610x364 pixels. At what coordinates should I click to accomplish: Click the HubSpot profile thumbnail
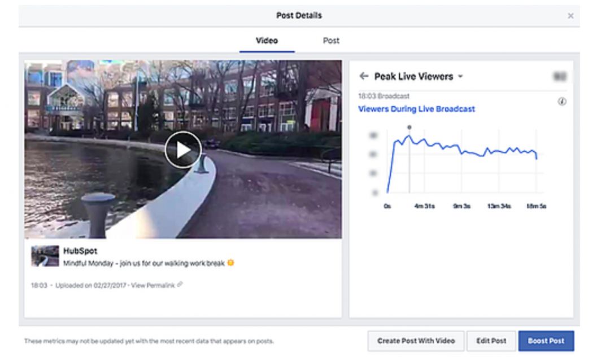tap(45, 256)
